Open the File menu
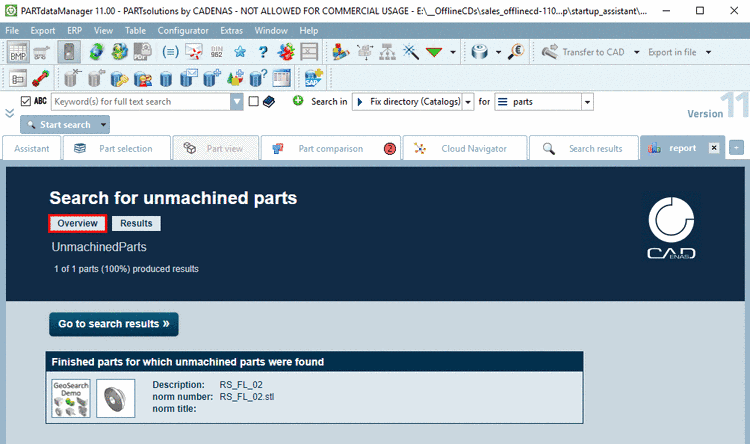Image resolution: width=750 pixels, height=444 pixels. point(12,31)
